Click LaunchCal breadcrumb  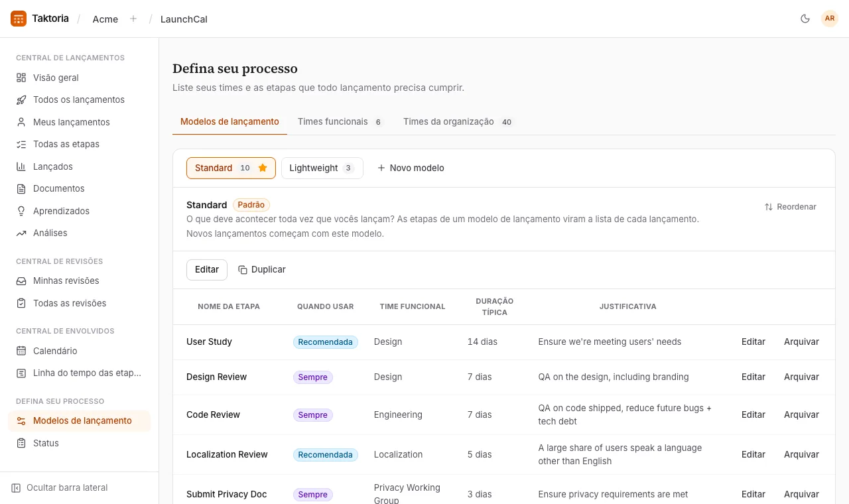tap(184, 19)
